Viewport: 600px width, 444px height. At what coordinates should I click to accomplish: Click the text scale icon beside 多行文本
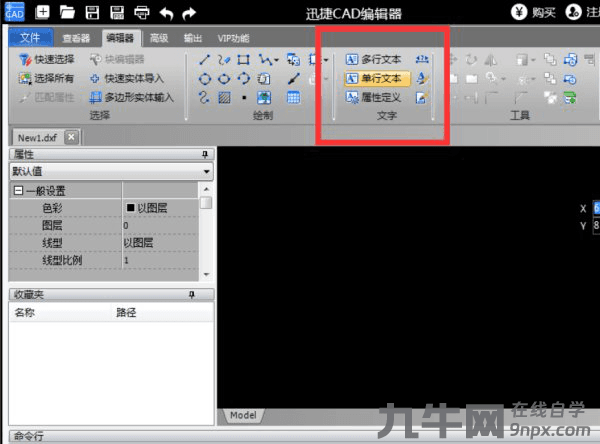(422, 59)
